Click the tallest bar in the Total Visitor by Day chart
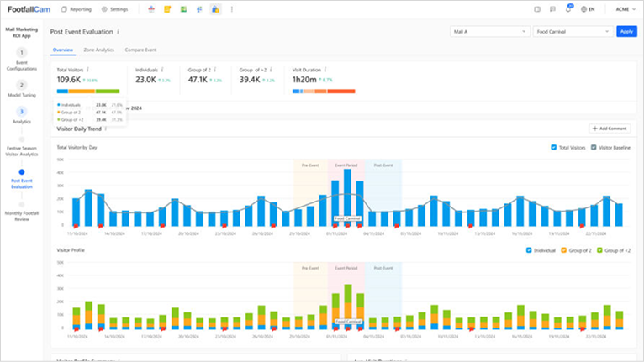This screenshot has width=644, height=362. pyautogui.click(x=347, y=197)
